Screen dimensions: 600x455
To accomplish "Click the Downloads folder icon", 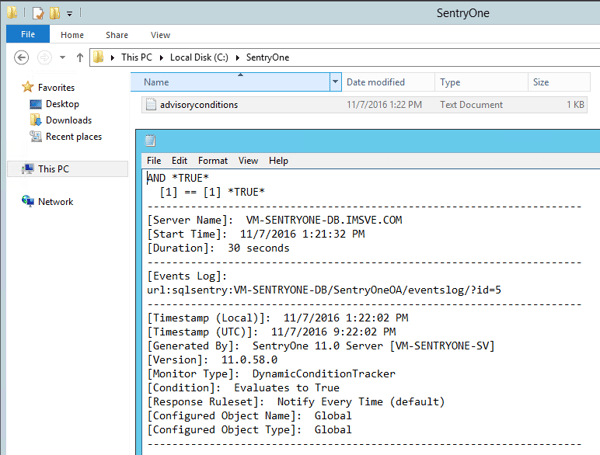I will click(36, 120).
